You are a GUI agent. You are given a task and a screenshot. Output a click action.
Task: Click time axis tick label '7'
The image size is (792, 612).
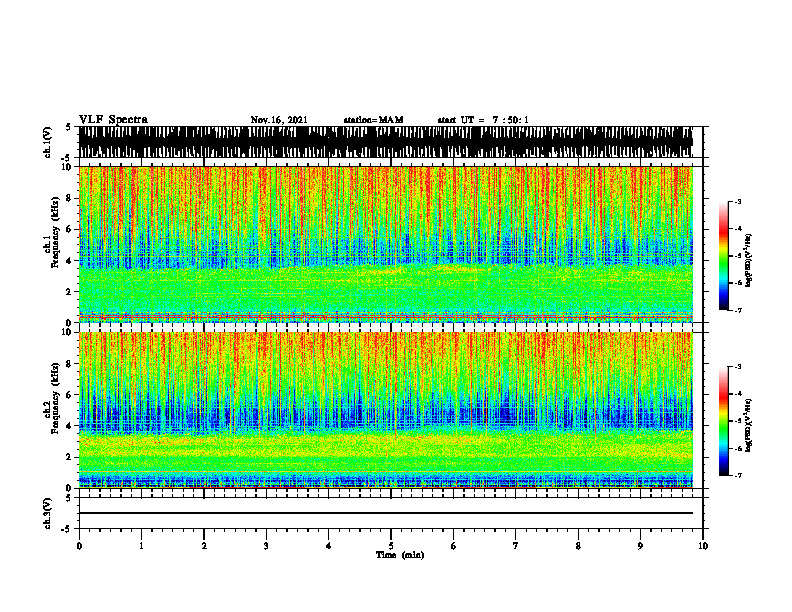[516, 546]
